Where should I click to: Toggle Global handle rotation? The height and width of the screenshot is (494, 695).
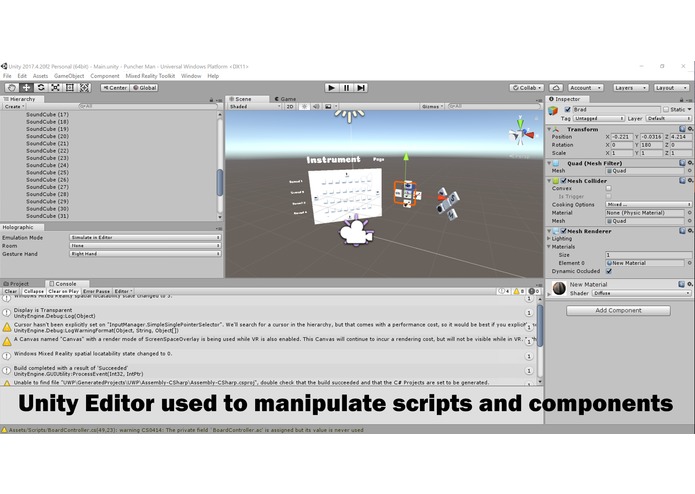point(144,88)
